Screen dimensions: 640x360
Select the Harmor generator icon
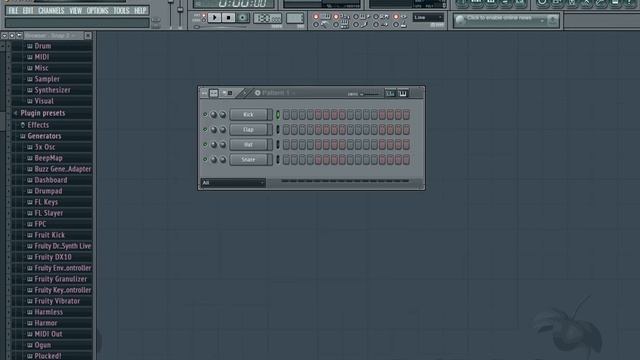[30, 323]
